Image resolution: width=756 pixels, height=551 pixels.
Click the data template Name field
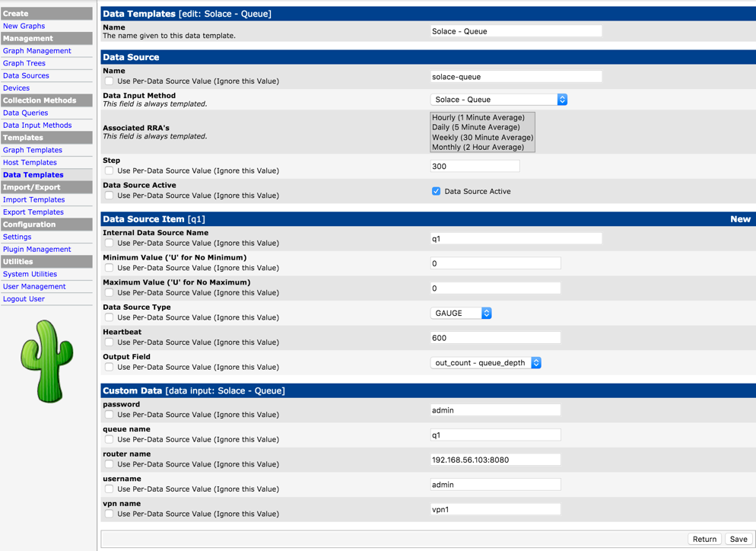[x=516, y=31]
